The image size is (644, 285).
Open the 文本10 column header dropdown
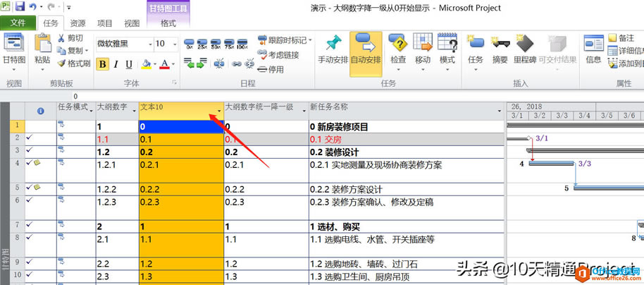click(x=219, y=110)
